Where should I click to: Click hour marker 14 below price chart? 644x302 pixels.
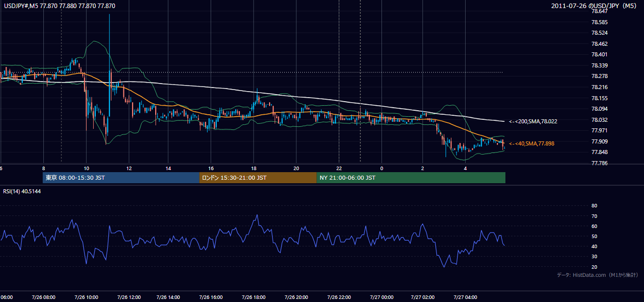click(168, 168)
